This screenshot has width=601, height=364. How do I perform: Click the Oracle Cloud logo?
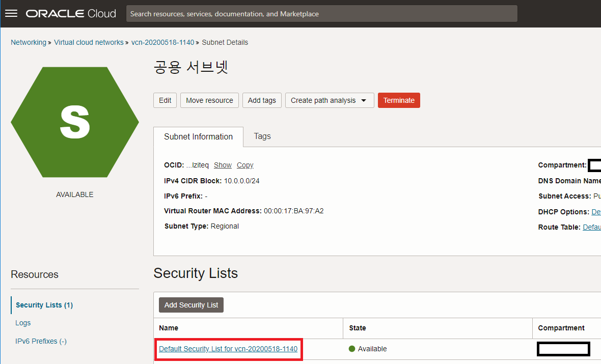[70, 13]
